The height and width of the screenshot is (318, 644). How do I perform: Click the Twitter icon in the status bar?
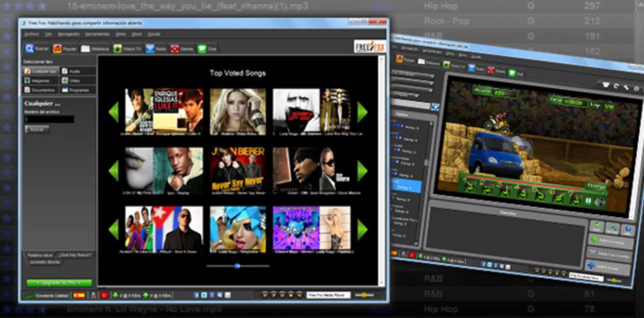click(204, 295)
